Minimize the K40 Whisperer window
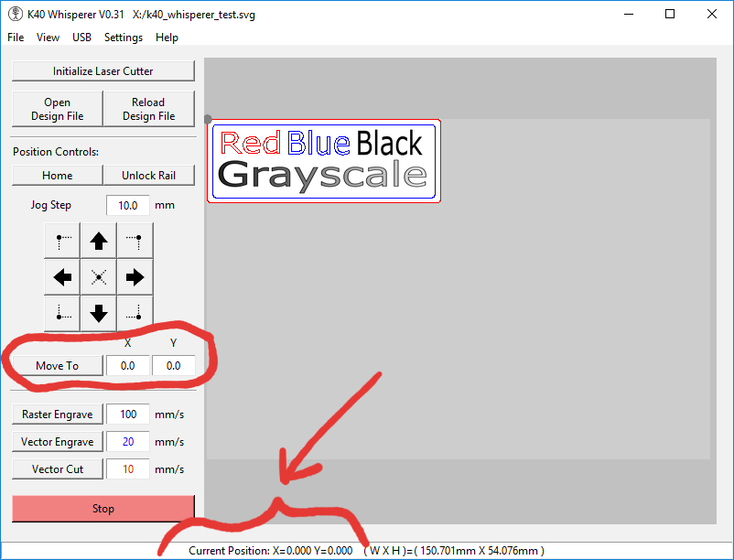This screenshot has height=560, width=734. pyautogui.click(x=628, y=14)
